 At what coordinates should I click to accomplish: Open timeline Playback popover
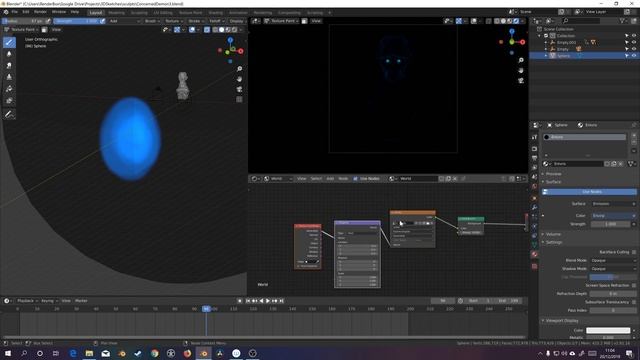[26, 301]
